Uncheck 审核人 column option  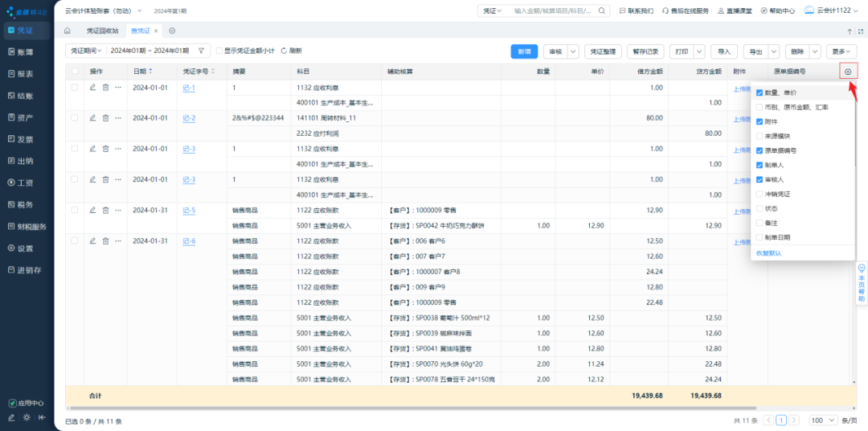point(759,179)
